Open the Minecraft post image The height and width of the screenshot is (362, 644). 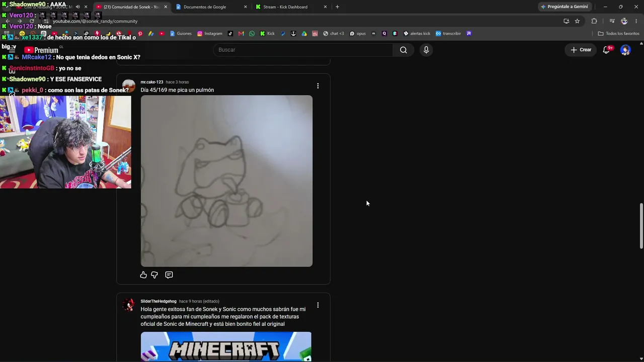click(x=226, y=347)
